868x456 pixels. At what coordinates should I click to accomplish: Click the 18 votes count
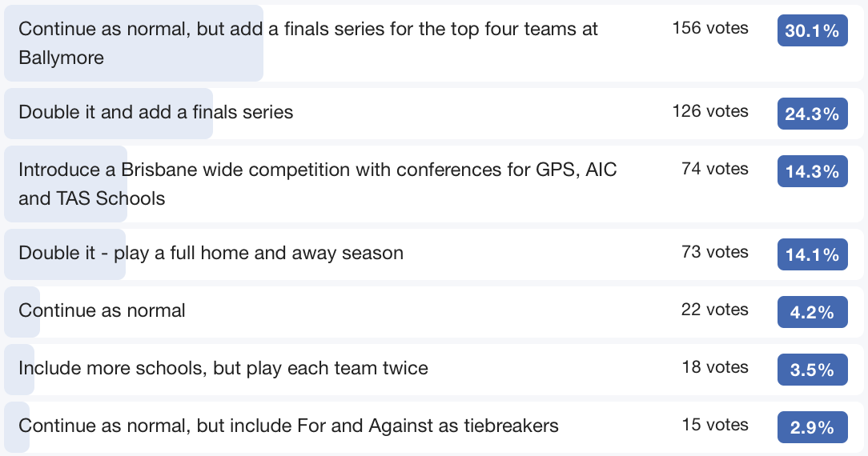[x=715, y=367]
